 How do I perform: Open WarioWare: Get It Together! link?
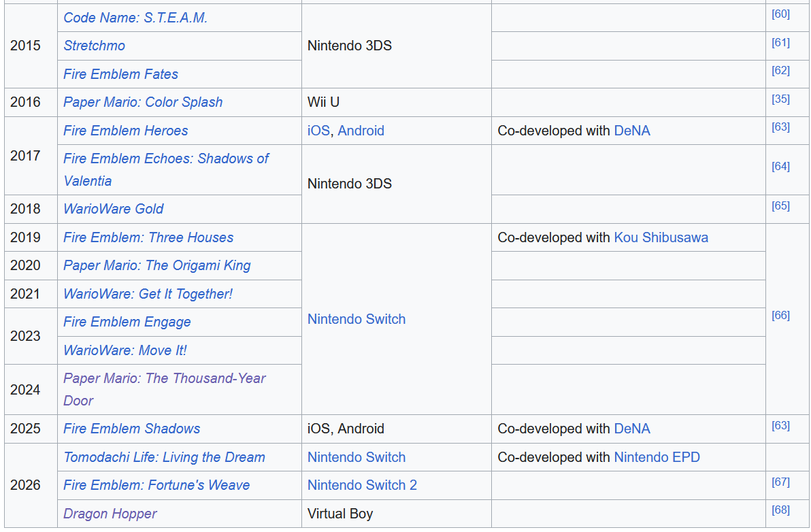coord(148,294)
